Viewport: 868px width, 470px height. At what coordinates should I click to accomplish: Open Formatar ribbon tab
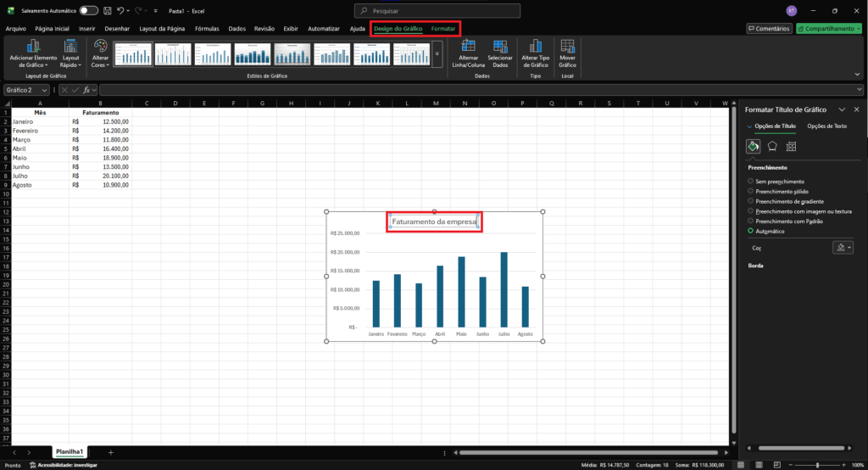click(x=442, y=29)
